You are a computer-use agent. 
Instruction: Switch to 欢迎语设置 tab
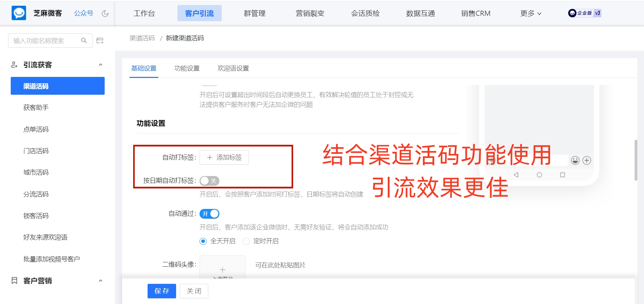[x=233, y=68]
